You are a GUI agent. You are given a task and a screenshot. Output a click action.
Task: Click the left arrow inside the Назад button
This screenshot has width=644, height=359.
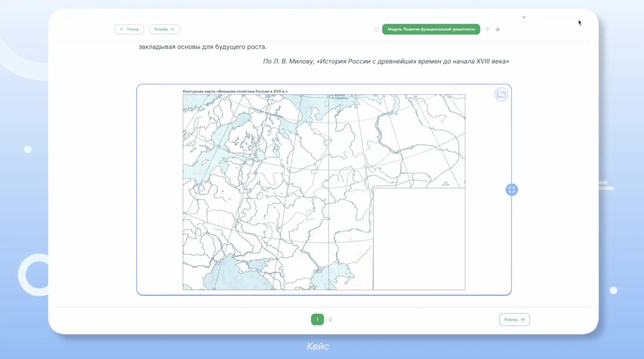[x=122, y=29]
